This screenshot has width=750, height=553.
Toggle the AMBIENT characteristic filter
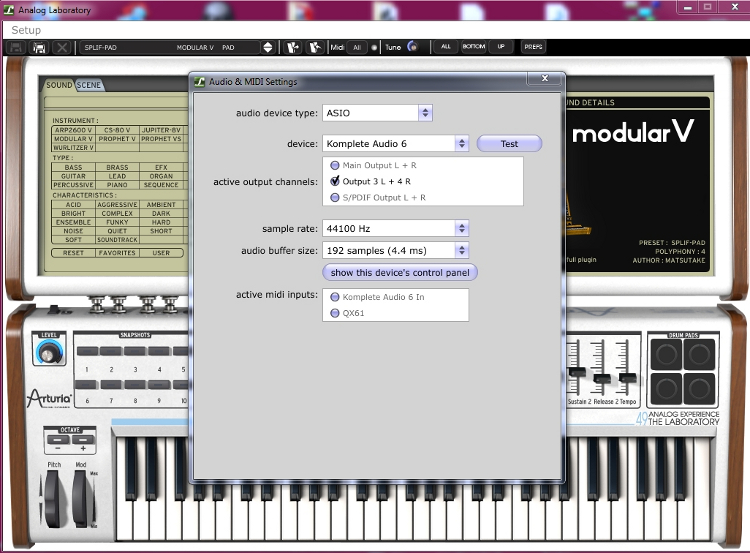161,204
